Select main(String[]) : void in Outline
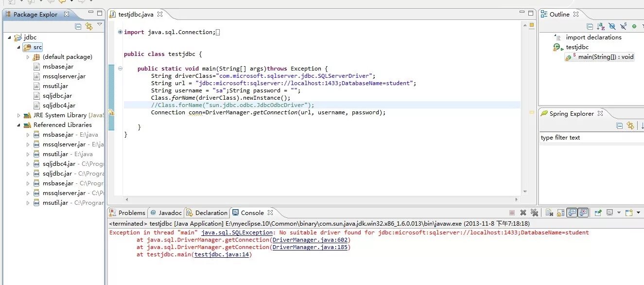644x285 pixels. coord(599,57)
